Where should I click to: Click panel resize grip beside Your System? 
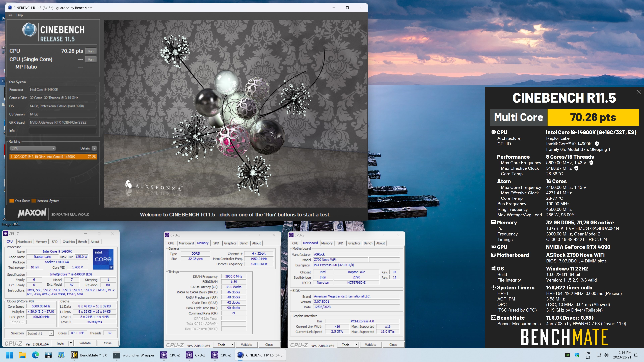(102, 119)
